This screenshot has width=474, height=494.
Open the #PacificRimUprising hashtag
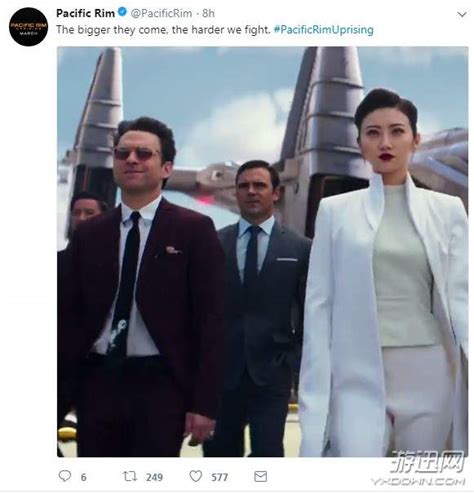pos(323,30)
